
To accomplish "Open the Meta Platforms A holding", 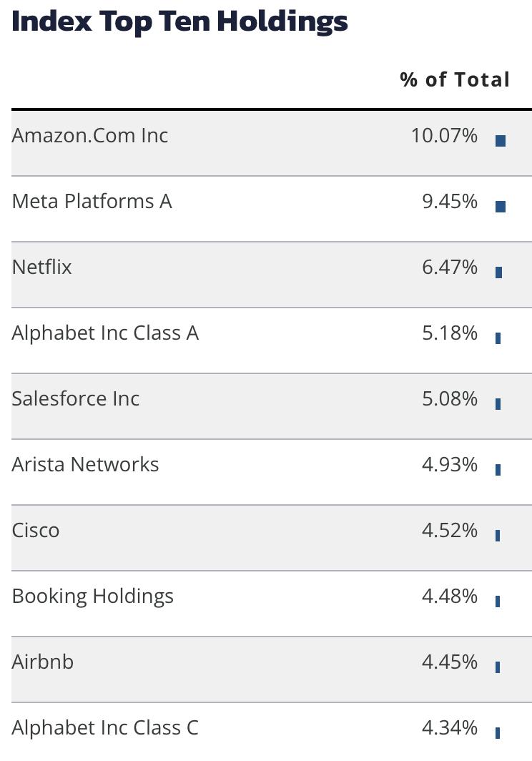I will coord(92,202).
